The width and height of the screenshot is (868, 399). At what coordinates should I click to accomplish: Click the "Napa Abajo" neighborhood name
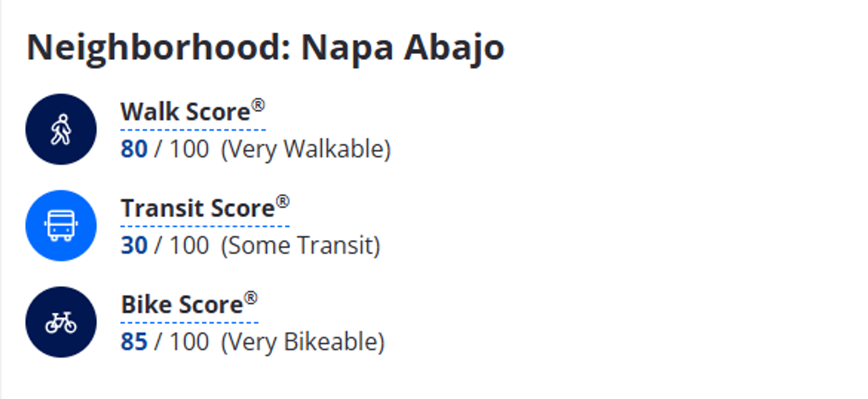point(402,47)
